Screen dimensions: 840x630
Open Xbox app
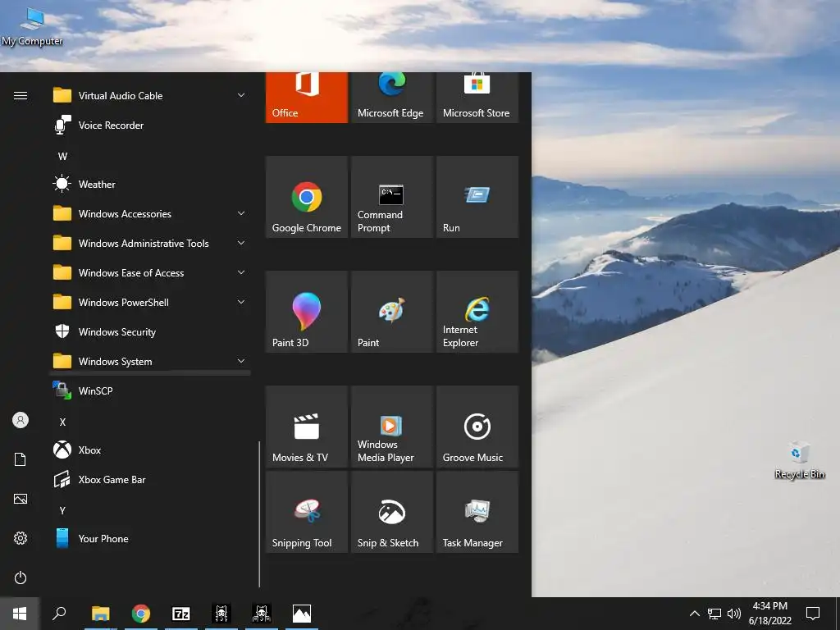[x=149, y=450]
